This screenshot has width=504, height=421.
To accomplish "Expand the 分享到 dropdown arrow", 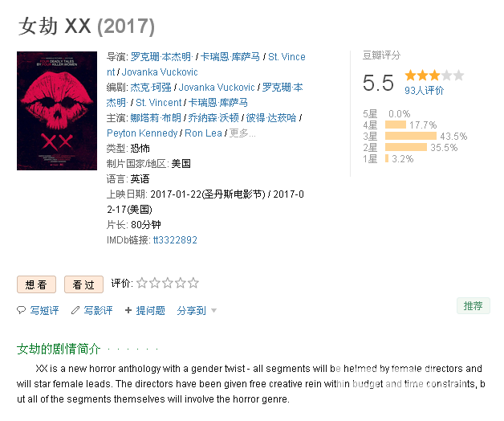I will (213, 311).
